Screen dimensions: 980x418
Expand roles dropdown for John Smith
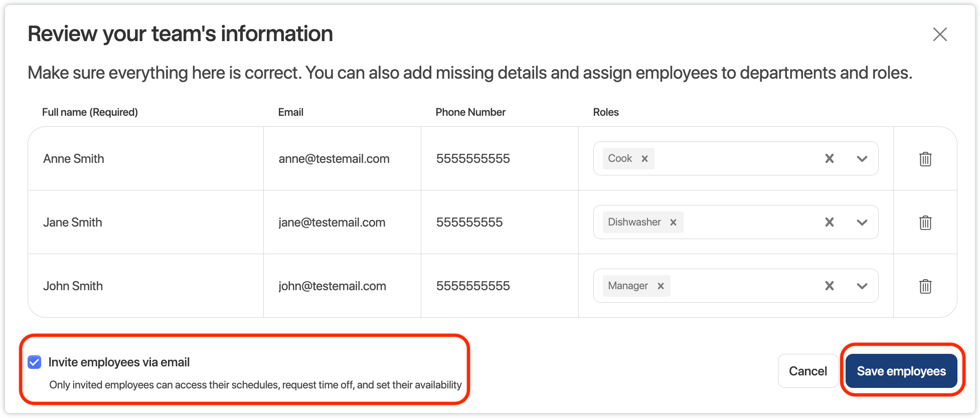pyautogui.click(x=862, y=286)
